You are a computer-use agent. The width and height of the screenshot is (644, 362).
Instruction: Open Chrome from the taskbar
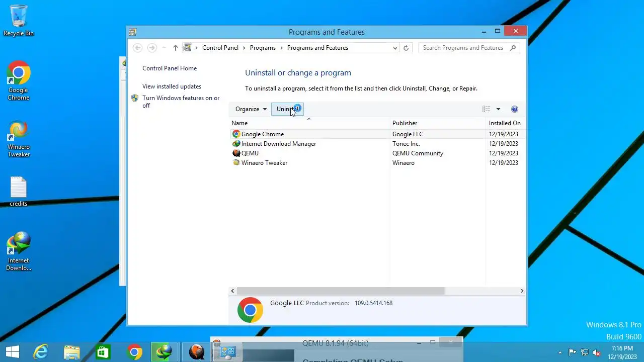coord(134,352)
